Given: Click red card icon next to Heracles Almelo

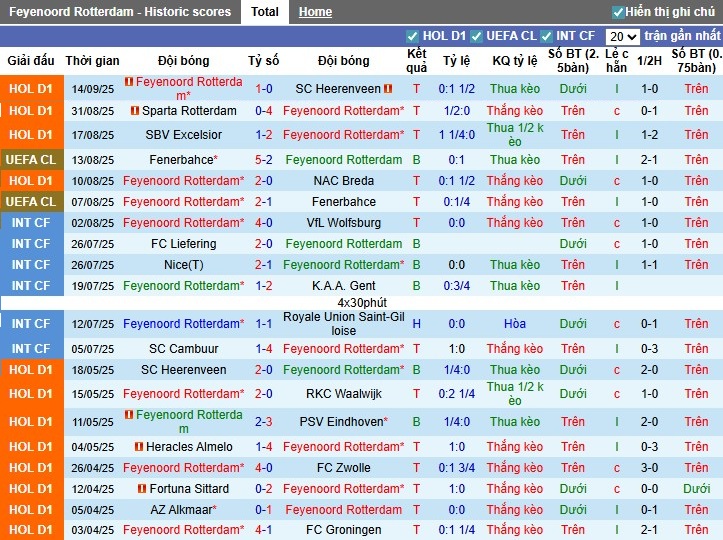Looking at the screenshot, I should [139, 447].
